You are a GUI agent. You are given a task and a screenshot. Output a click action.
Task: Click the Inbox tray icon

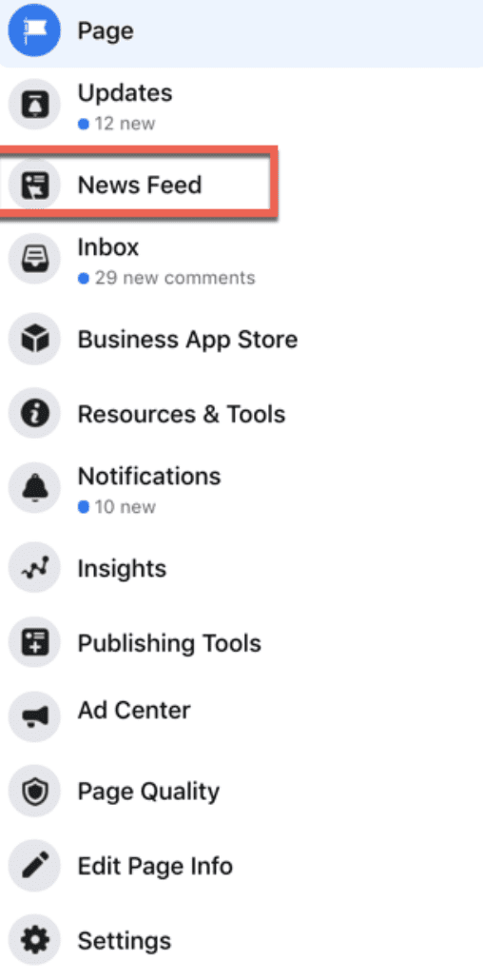point(34,260)
